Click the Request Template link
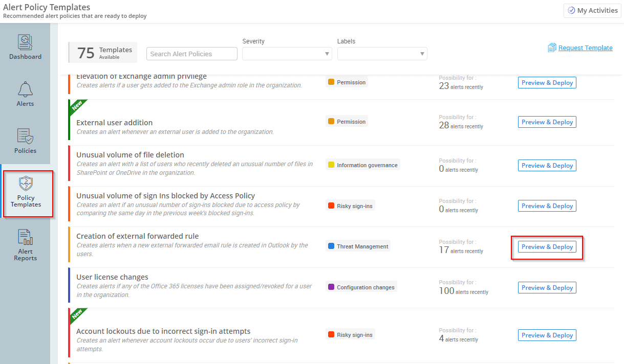The image size is (624, 364). pyautogui.click(x=585, y=48)
